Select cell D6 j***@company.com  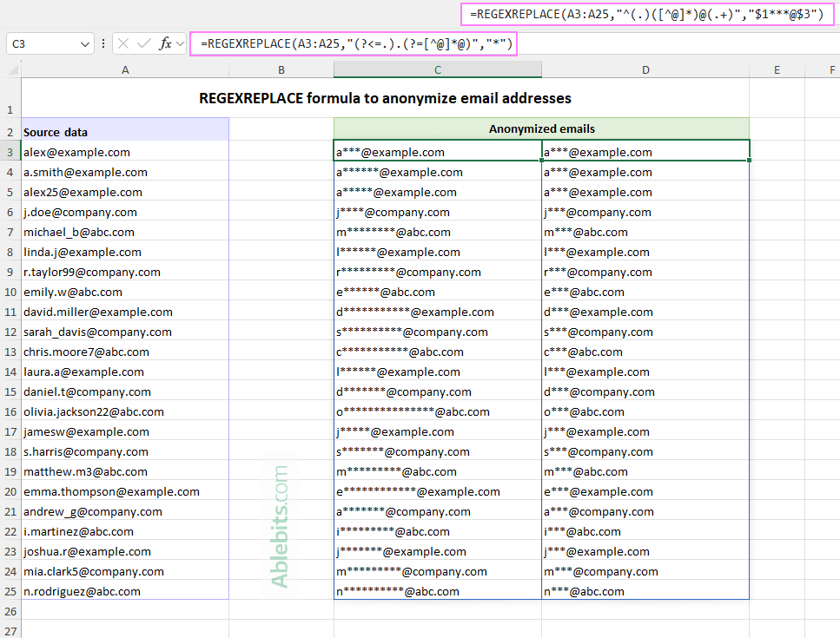(x=645, y=212)
